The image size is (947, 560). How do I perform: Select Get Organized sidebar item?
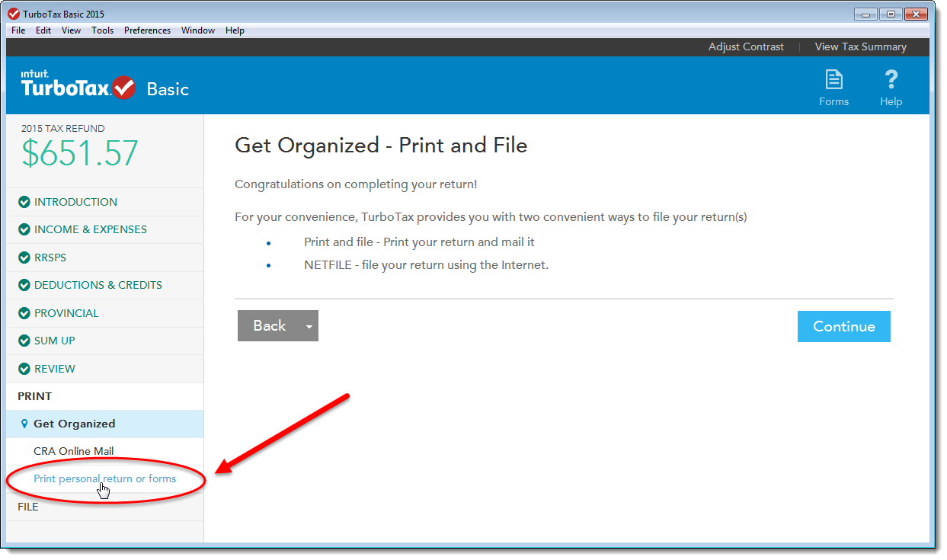104,424
